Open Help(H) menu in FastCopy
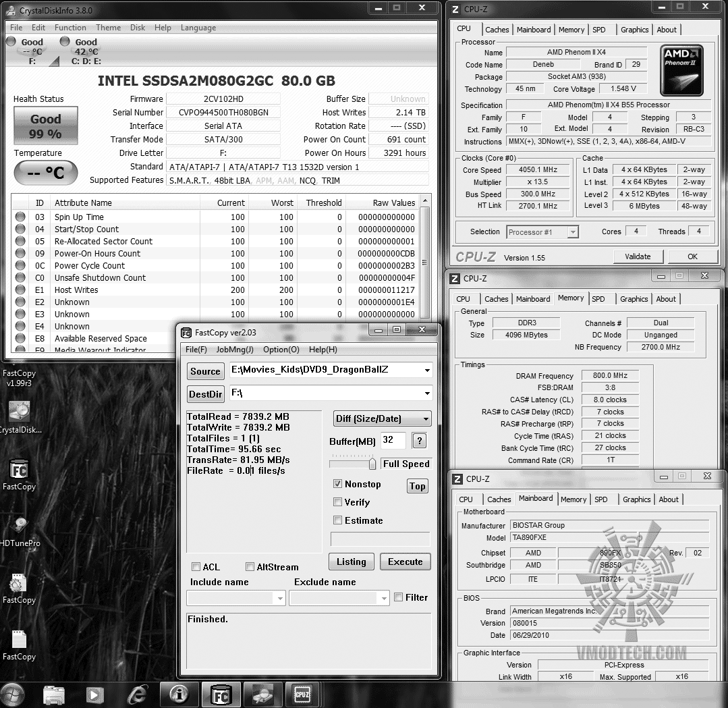The height and width of the screenshot is (708, 728). point(323,350)
